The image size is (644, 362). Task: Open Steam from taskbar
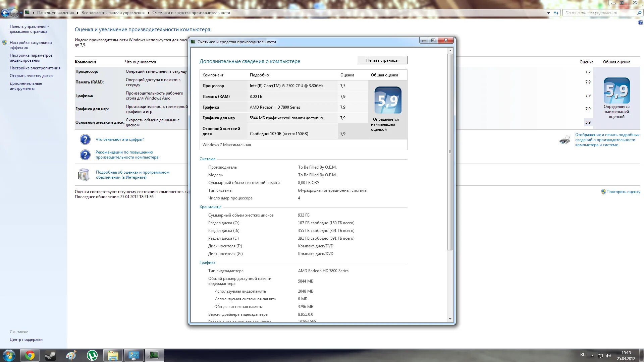51,355
